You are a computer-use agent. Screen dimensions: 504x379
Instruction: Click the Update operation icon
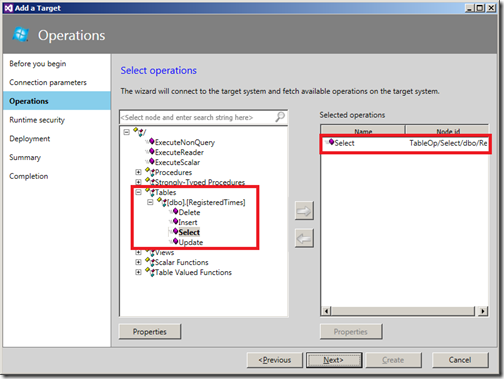click(175, 242)
